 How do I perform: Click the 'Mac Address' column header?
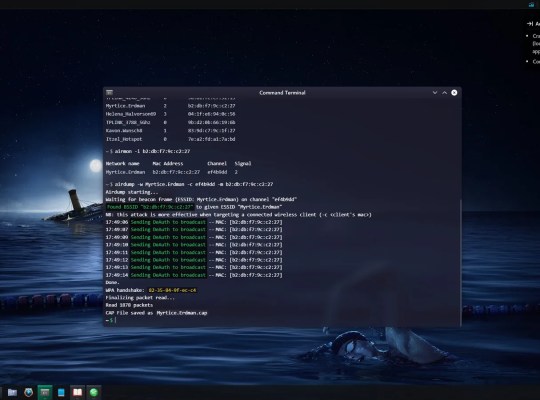168,164
